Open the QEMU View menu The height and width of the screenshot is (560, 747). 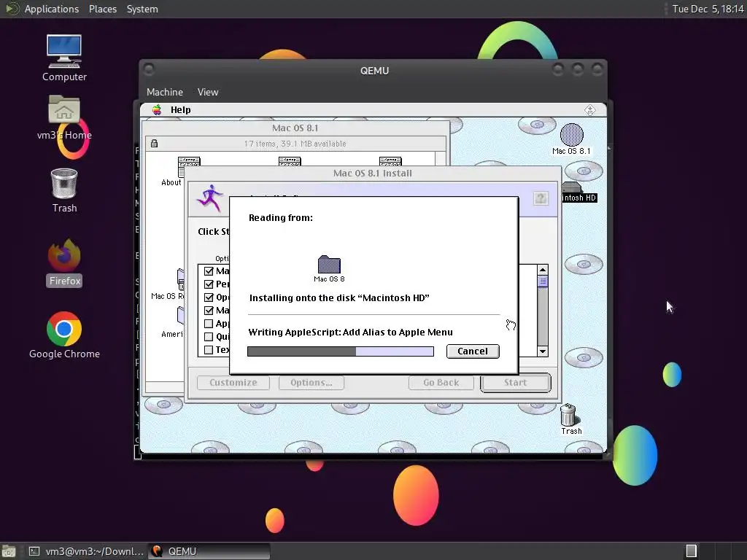(208, 92)
